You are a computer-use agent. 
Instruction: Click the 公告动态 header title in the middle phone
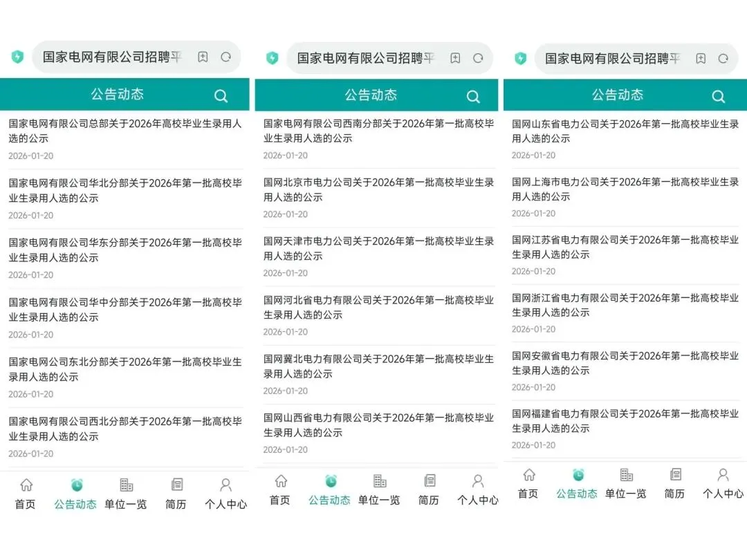point(371,95)
